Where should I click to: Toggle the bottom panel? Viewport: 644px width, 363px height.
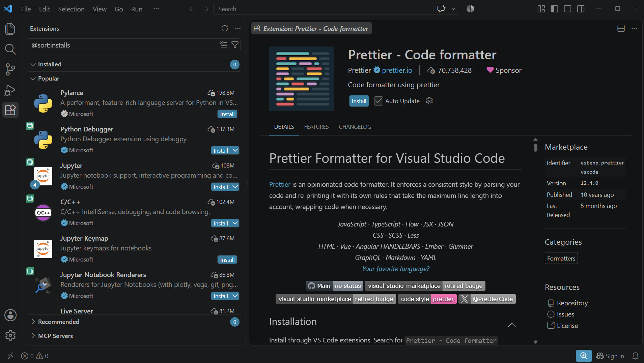(567, 9)
